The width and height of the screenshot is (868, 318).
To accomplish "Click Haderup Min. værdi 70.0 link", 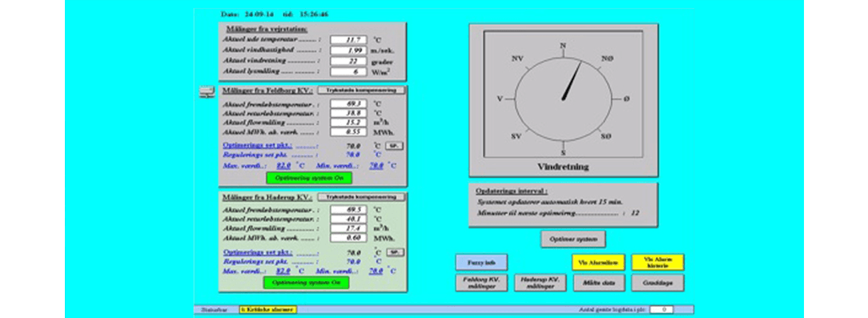I will (376, 271).
